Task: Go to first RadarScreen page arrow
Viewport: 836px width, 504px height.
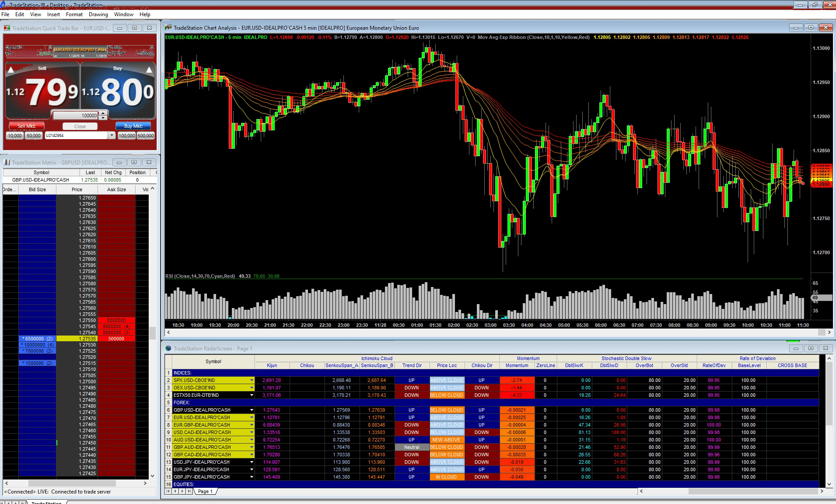Action: (x=168, y=491)
